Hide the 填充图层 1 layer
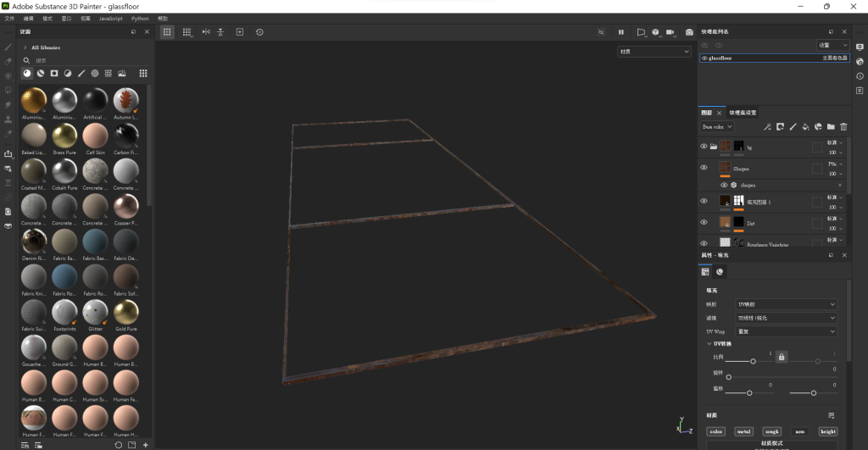 [x=704, y=201]
